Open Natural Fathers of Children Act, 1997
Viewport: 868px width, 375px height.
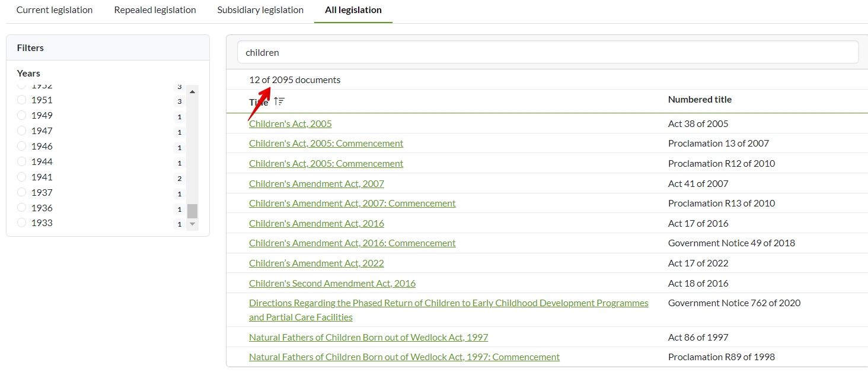coord(368,338)
